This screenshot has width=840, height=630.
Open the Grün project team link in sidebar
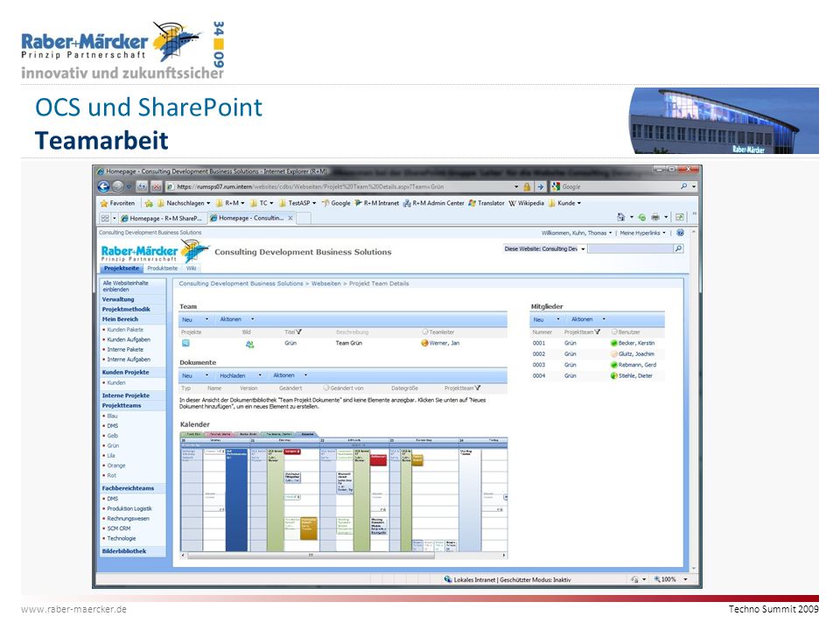point(113,445)
